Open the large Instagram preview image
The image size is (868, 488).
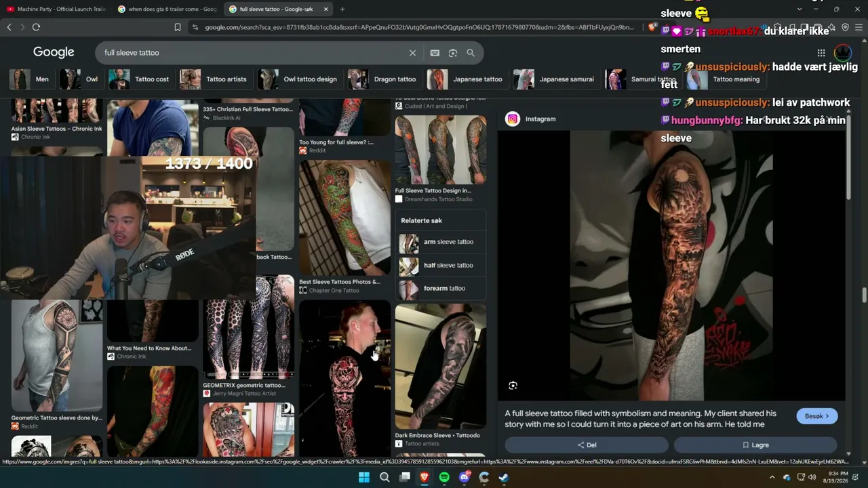pos(671,266)
